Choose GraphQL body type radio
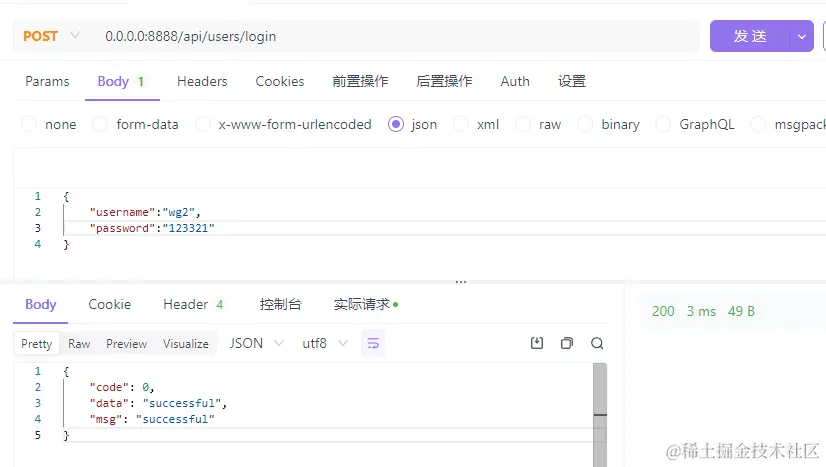 [x=663, y=124]
